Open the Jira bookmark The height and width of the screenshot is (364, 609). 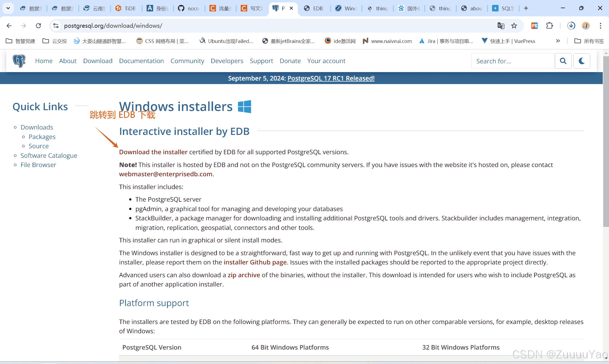coord(446,41)
